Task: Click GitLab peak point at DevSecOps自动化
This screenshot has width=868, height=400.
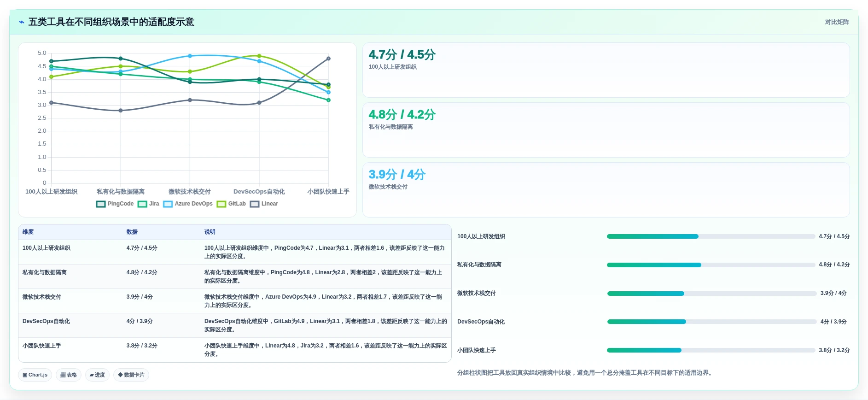Action: (259, 56)
